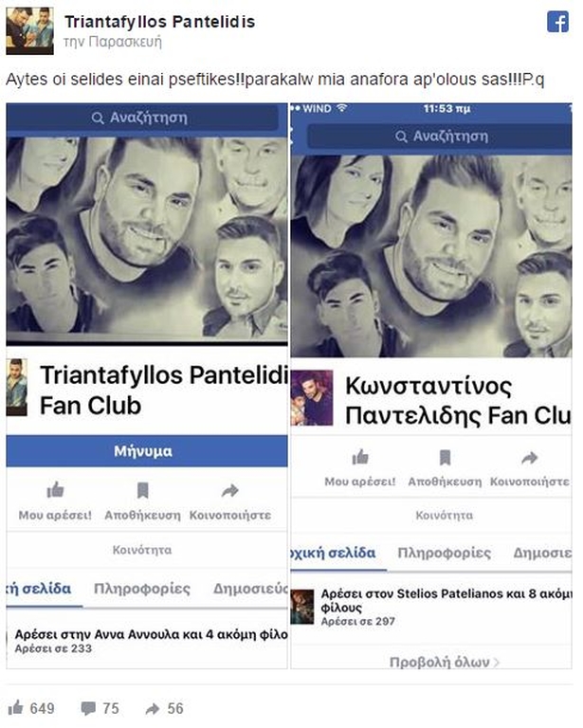The width and height of the screenshot is (583, 728).
Task: Tap the left page's Αποθήκευση bookmark icon
Action: click(142, 490)
